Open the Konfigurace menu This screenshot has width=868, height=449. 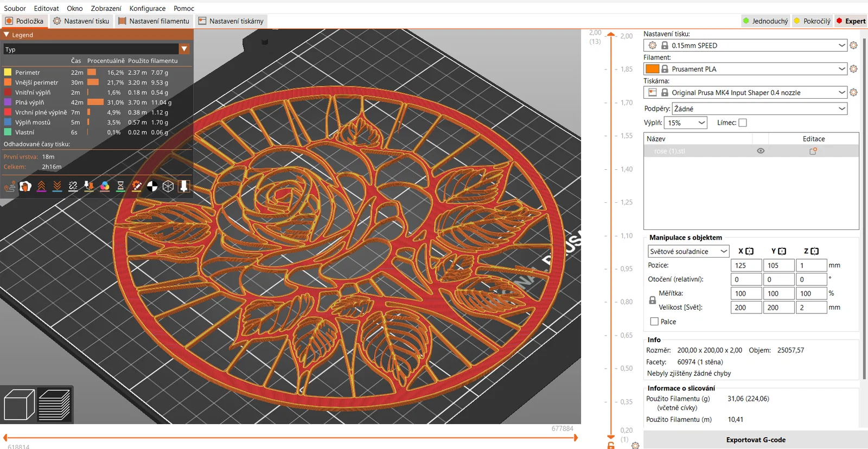click(x=148, y=8)
